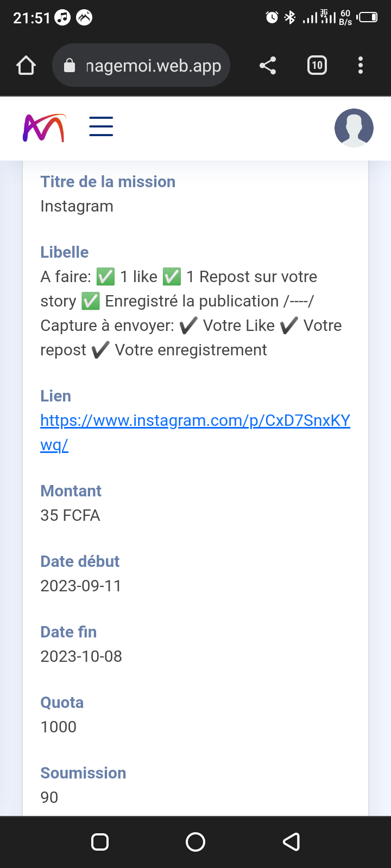
Task: Tap the alarm clock status icon
Action: [x=272, y=17]
